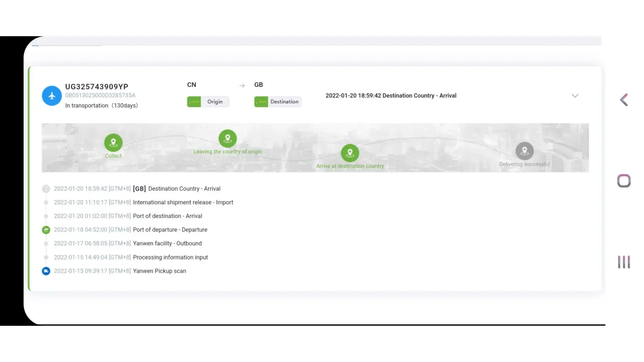Tap the Android recent apps button
644x362 pixels.
624,262
